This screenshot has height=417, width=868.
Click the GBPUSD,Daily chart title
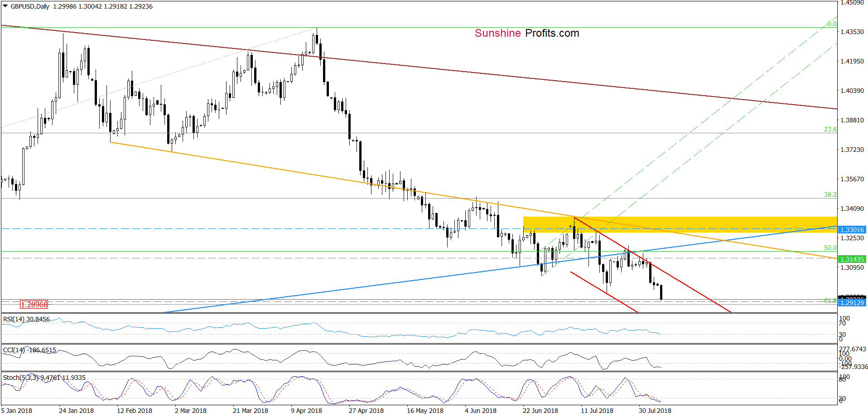tap(30, 6)
